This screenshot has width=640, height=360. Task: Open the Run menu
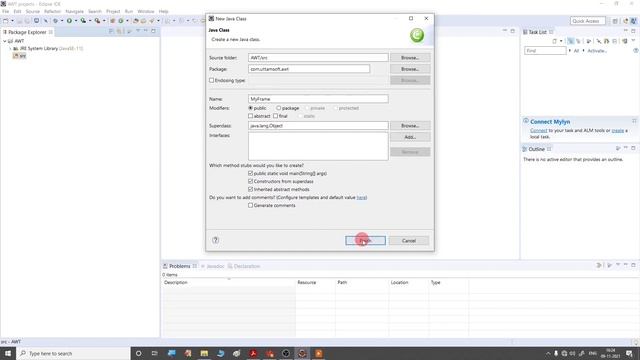point(129,11)
